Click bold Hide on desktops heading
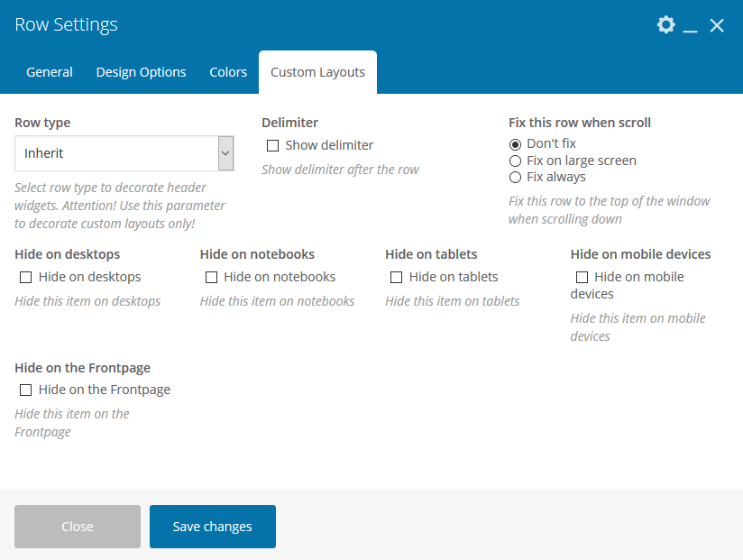The height and width of the screenshot is (560, 743). pyautogui.click(x=68, y=254)
